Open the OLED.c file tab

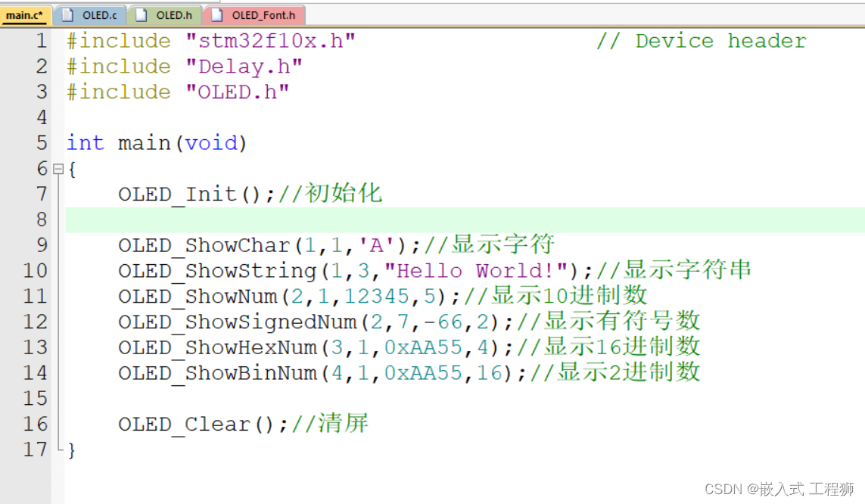click(x=90, y=15)
